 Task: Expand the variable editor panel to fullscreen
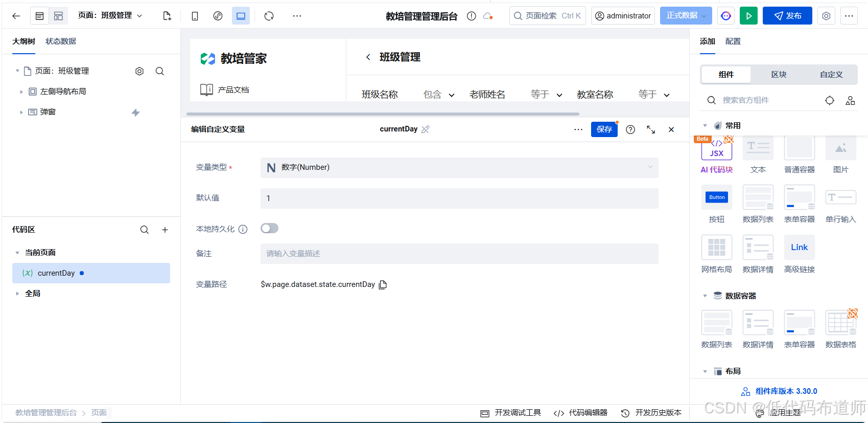[x=650, y=129]
